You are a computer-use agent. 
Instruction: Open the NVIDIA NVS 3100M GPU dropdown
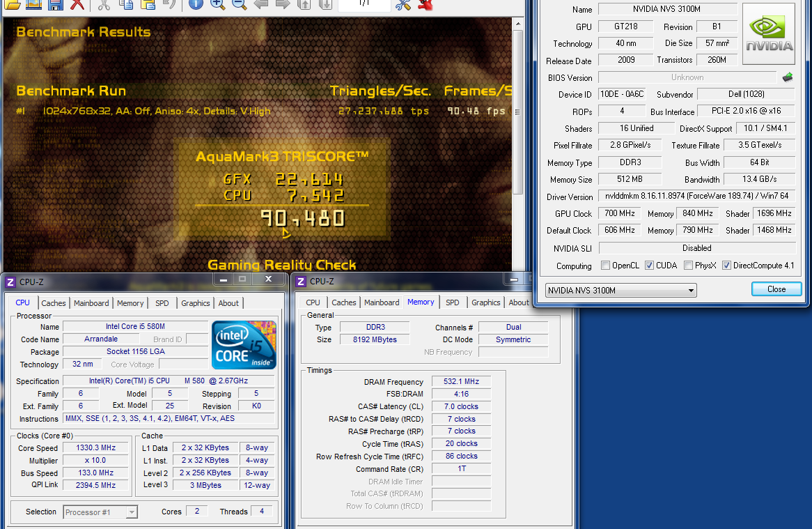[621, 290]
